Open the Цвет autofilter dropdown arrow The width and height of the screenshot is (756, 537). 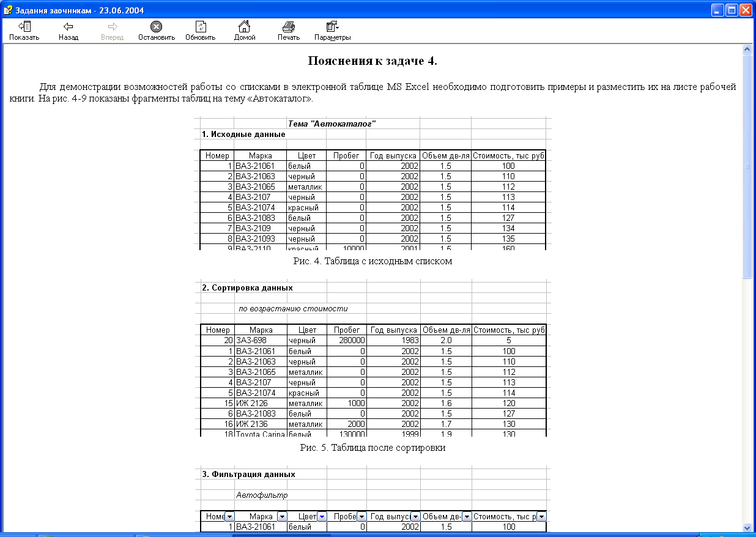click(322, 517)
